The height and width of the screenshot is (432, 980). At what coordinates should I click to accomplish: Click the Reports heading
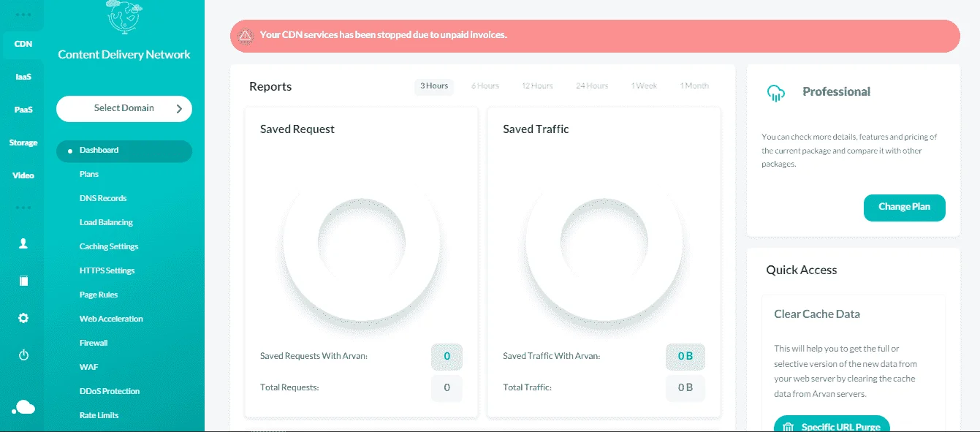tap(270, 87)
